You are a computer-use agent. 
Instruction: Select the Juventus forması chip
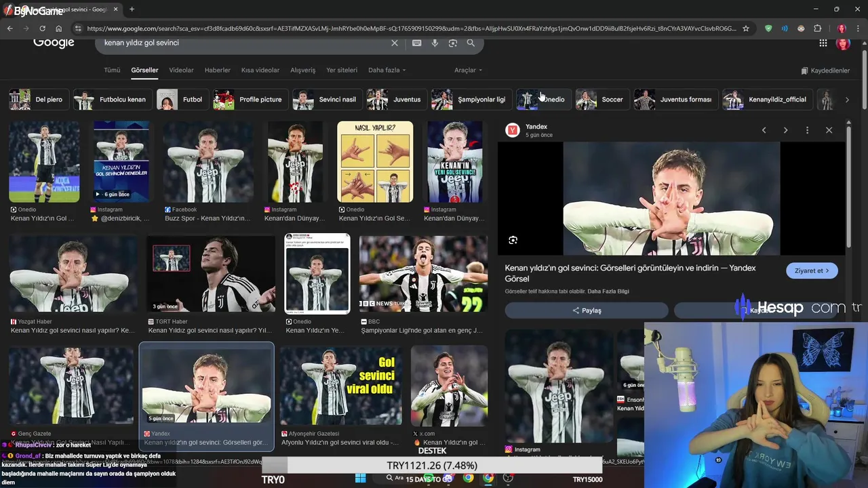tap(675, 100)
